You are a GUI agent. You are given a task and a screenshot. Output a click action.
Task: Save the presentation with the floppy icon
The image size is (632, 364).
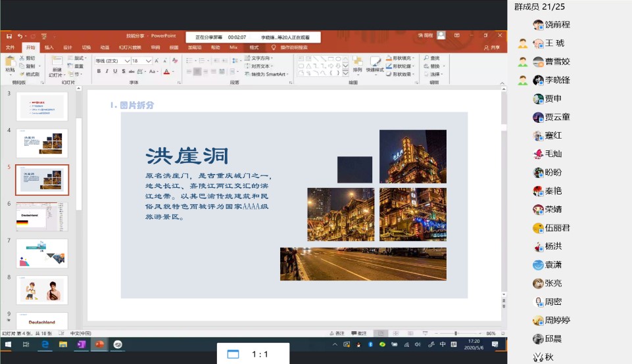pyautogui.click(x=9, y=36)
